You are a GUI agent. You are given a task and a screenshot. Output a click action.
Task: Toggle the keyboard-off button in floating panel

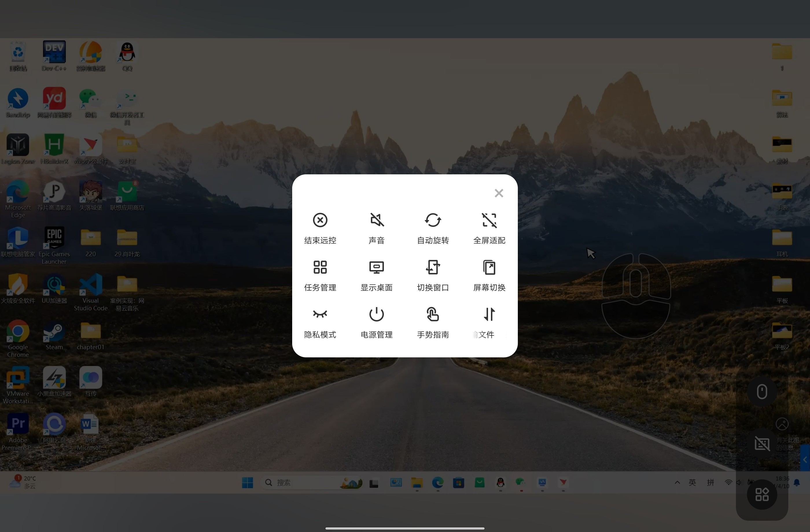[x=762, y=444]
